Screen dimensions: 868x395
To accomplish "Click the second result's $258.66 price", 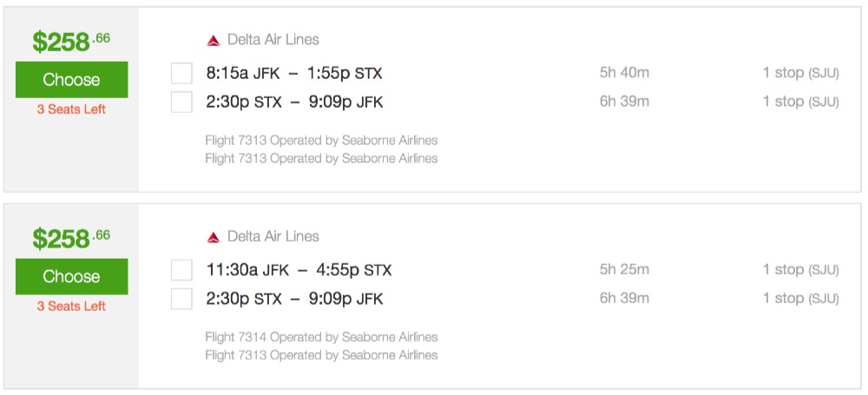I will pyautogui.click(x=71, y=238).
